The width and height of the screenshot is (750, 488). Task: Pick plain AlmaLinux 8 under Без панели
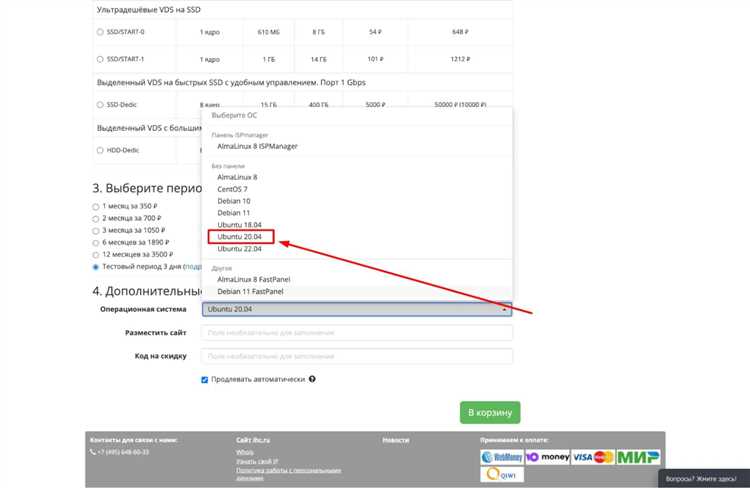coord(237,177)
